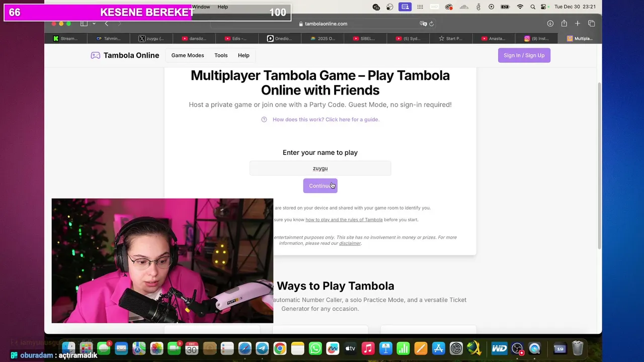Open Music from the dock
Viewport: 644px width, 362px height.
coord(368,348)
